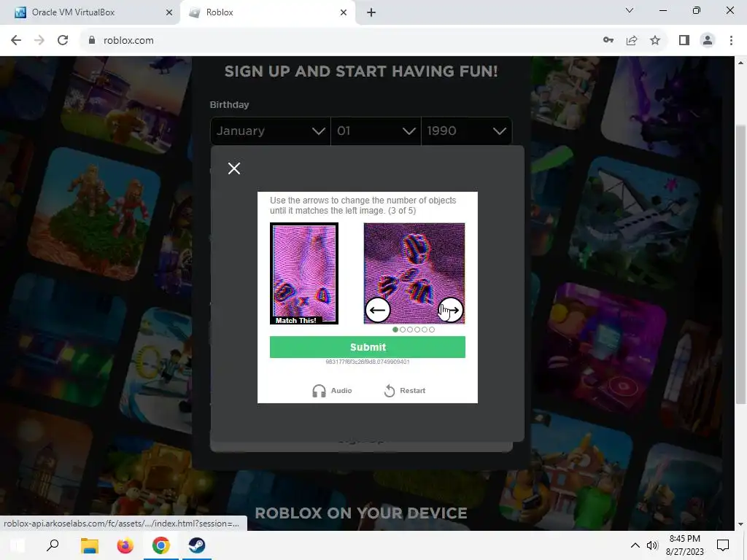Open Windows taskbar search
Image resolution: width=747 pixels, height=560 pixels.
point(53,545)
